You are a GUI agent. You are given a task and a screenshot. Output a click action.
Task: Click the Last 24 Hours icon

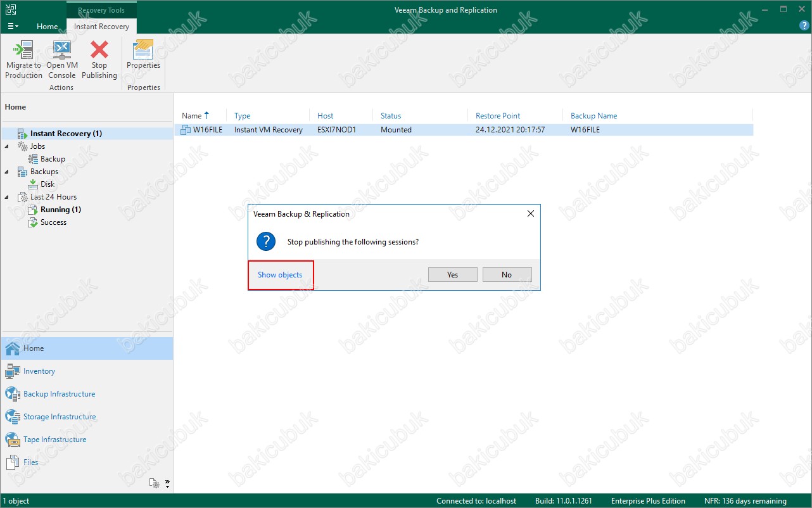tap(22, 197)
